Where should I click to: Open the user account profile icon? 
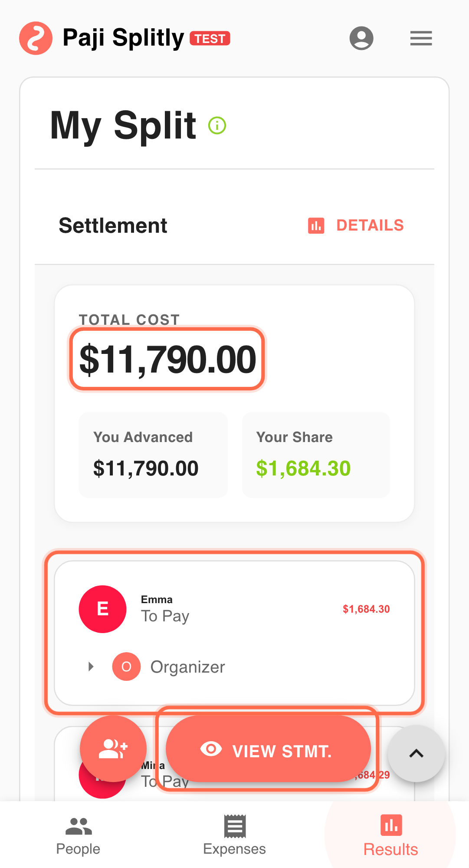point(361,38)
